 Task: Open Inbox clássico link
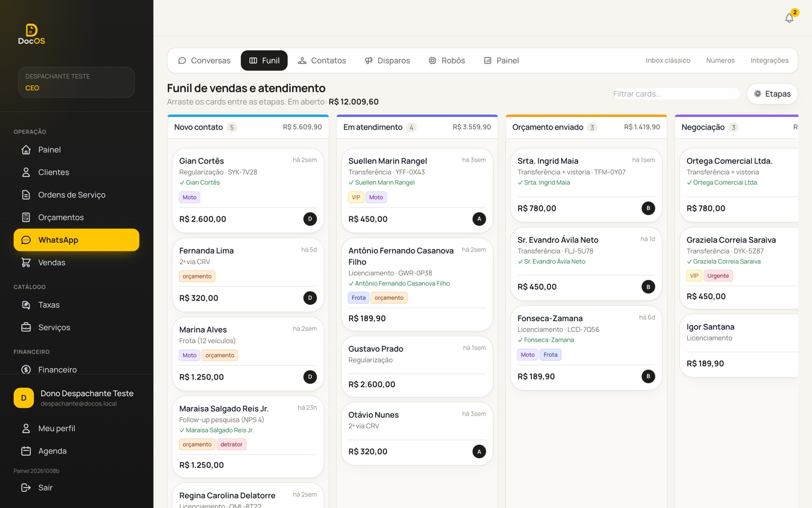[668, 60]
